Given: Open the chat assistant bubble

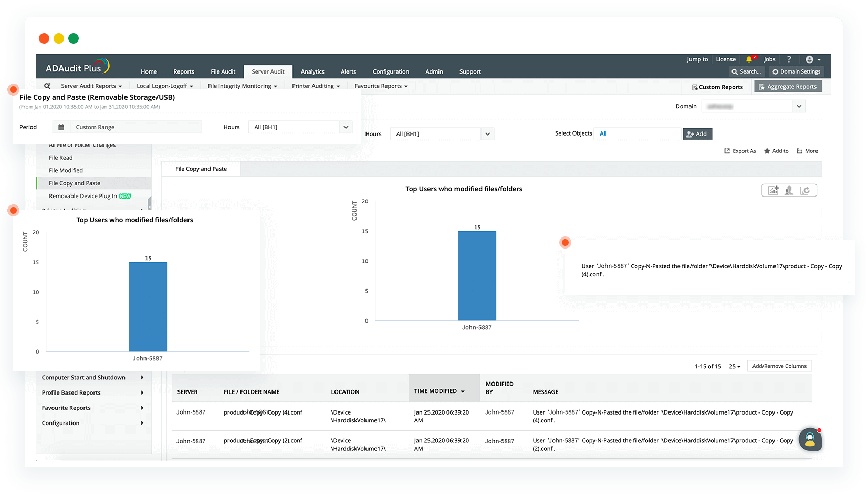Looking at the screenshot, I should point(810,439).
